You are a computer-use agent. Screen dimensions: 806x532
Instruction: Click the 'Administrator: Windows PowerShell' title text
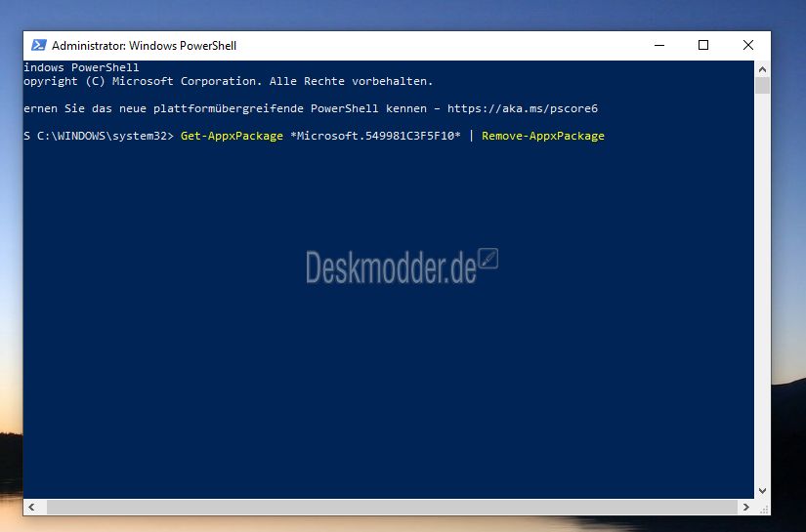144,46
